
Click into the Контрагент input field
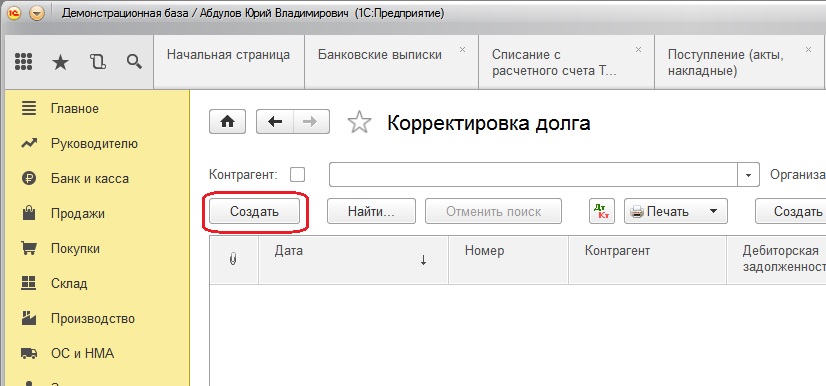(x=533, y=175)
